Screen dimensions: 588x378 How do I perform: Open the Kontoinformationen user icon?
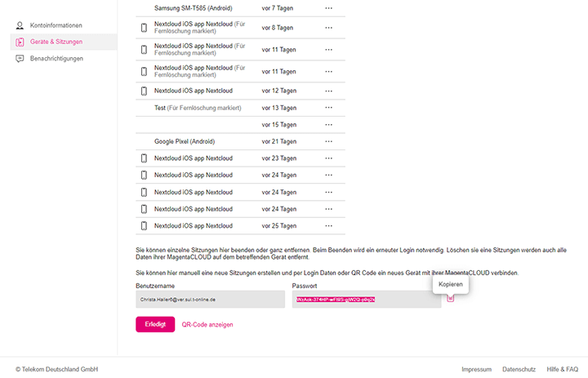(20, 25)
